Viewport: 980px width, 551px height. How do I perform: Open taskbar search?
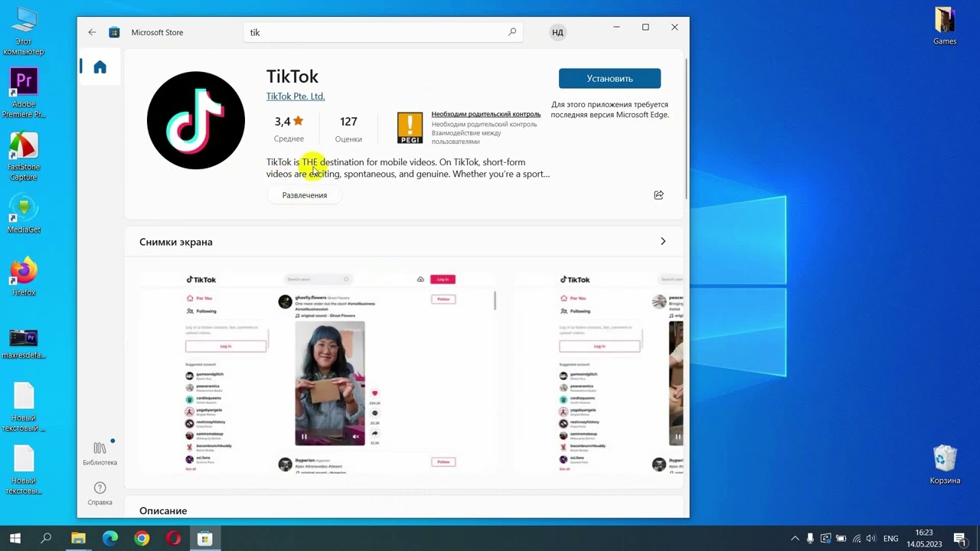tap(46, 539)
